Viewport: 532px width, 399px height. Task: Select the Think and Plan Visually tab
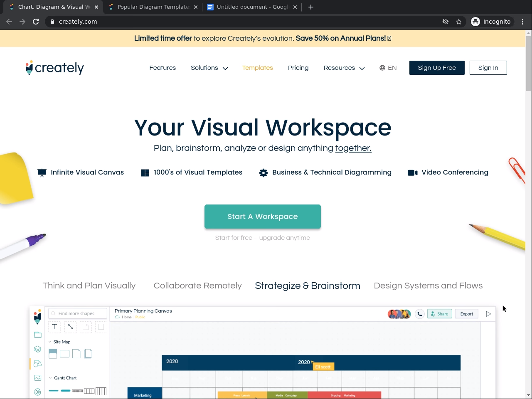tap(89, 286)
